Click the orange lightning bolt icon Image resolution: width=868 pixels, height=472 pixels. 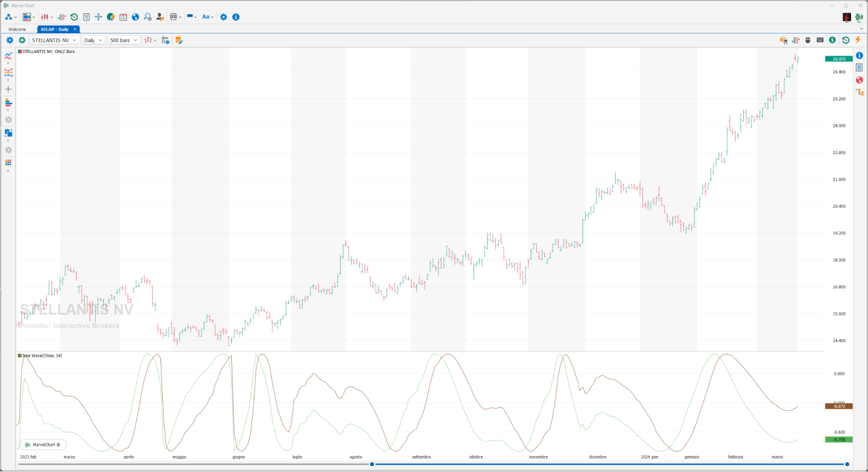point(858,40)
